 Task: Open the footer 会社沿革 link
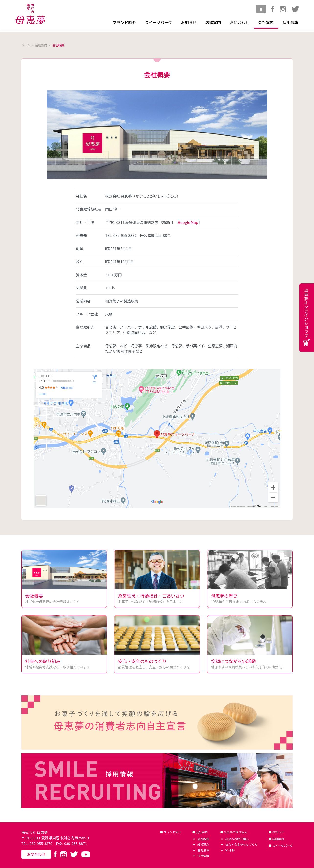pos(203,850)
